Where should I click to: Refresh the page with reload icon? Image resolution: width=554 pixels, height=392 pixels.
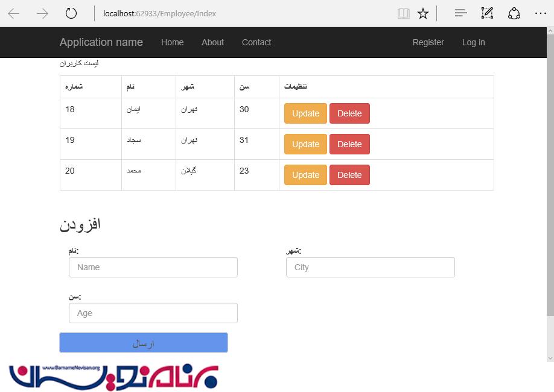click(x=71, y=13)
